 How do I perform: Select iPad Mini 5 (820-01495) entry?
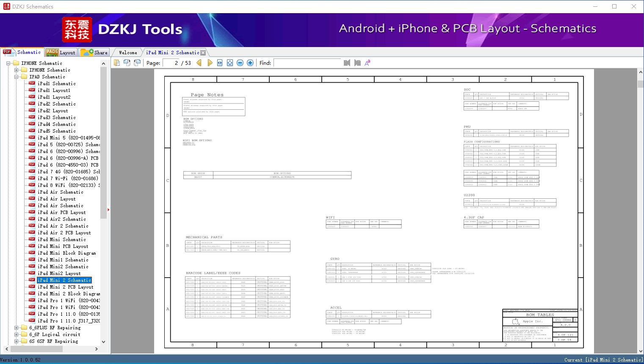(69, 138)
